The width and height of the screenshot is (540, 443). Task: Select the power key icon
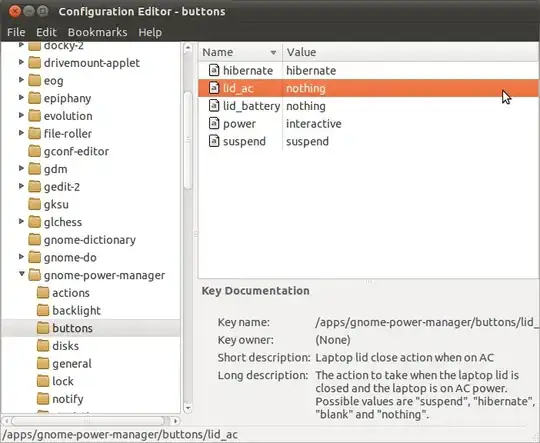(x=214, y=123)
